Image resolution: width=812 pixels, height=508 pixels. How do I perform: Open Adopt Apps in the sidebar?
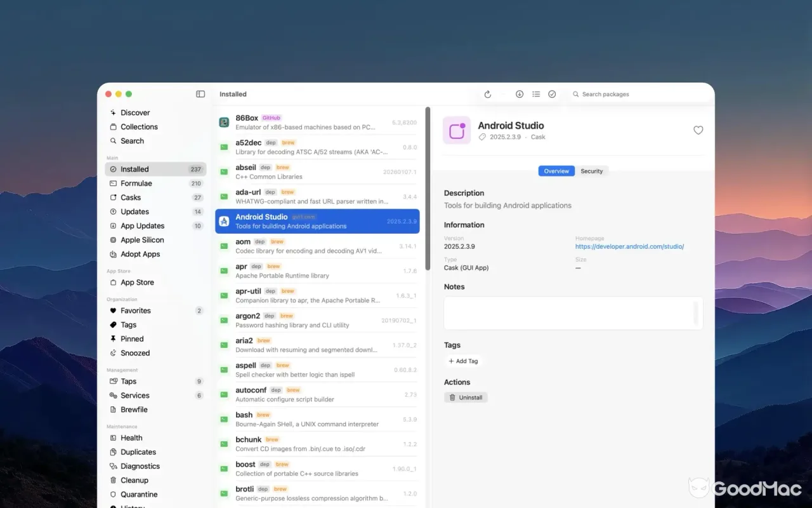155,254
